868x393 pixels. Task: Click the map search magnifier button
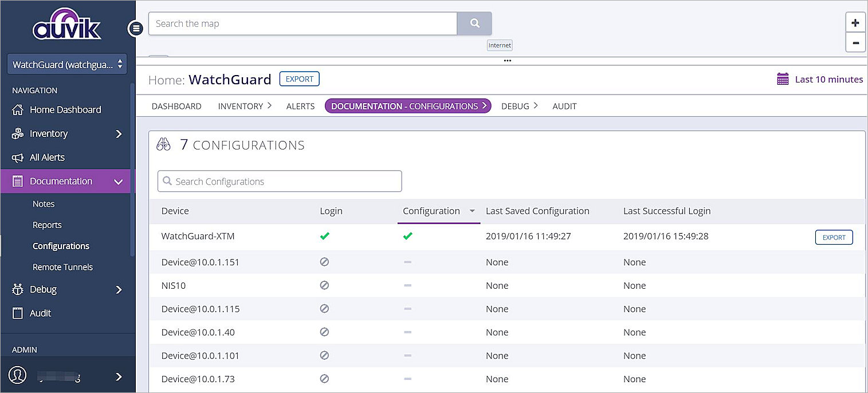tap(474, 23)
